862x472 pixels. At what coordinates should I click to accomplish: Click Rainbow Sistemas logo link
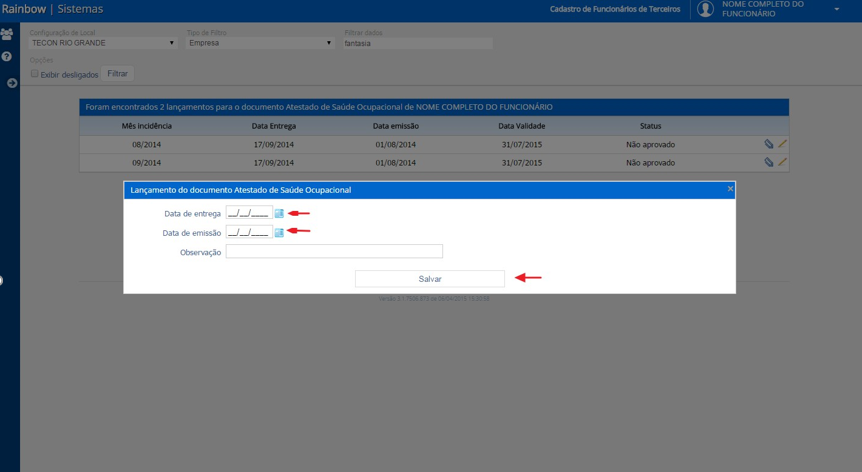[x=52, y=9]
